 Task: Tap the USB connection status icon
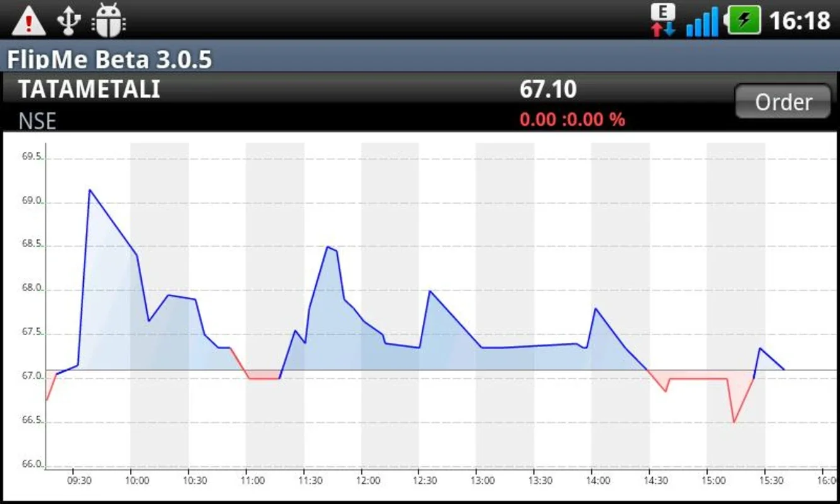pyautogui.click(x=68, y=20)
